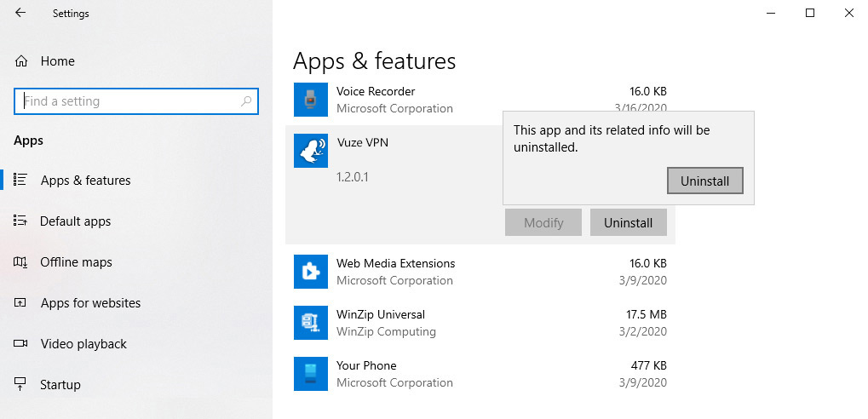Click the Vuze VPN version 1.2.0.1 text

(x=353, y=177)
